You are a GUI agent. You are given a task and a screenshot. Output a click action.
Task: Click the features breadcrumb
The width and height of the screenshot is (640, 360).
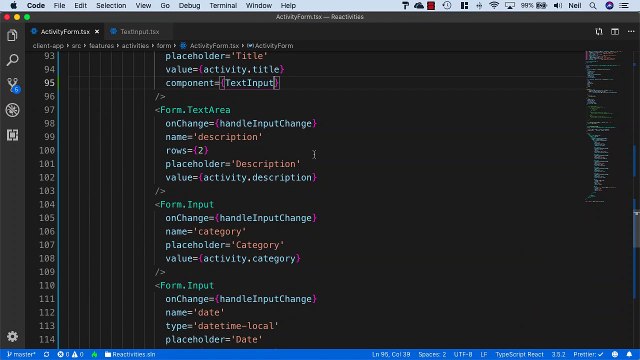coord(101,46)
